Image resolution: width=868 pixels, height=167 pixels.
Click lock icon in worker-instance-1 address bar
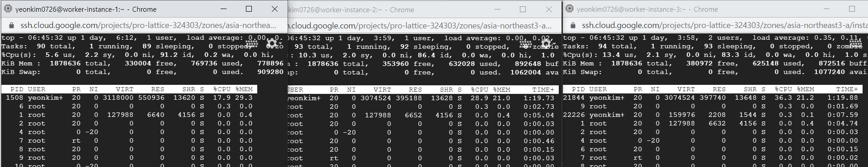(11, 26)
